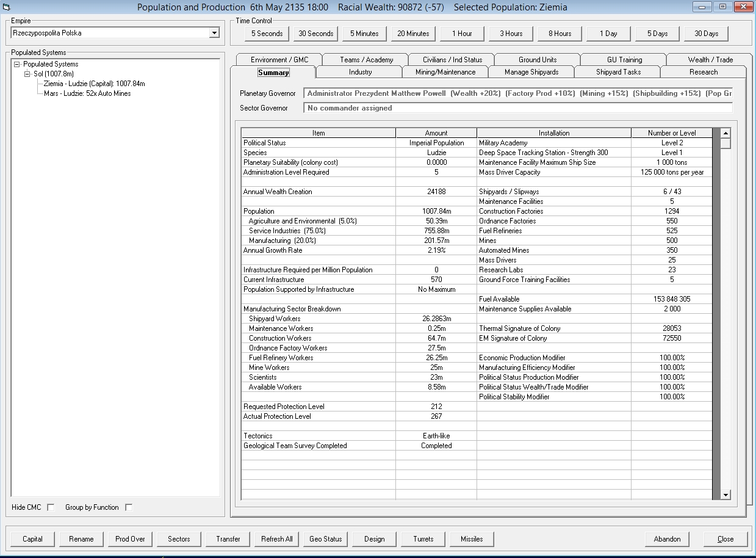Image resolution: width=756 pixels, height=558 pixels.
Task: Click the Amount column header
Action: tap(436, 133)
